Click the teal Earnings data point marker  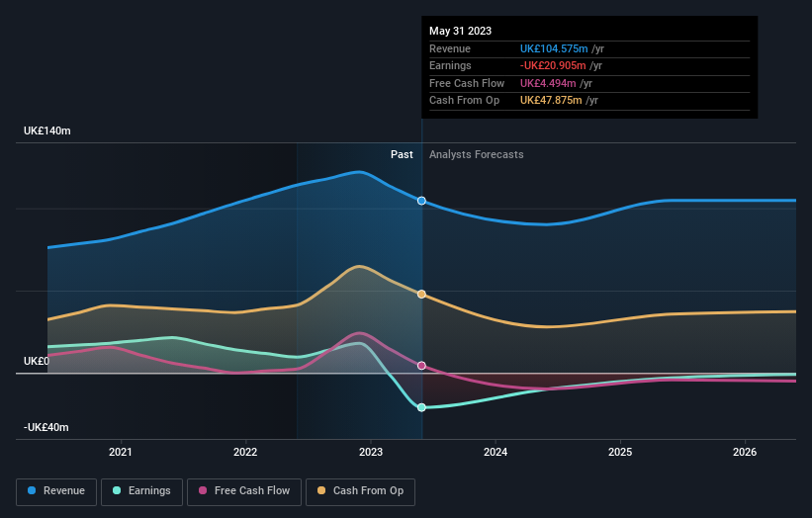pyautogui.click(x=421, y=407)
